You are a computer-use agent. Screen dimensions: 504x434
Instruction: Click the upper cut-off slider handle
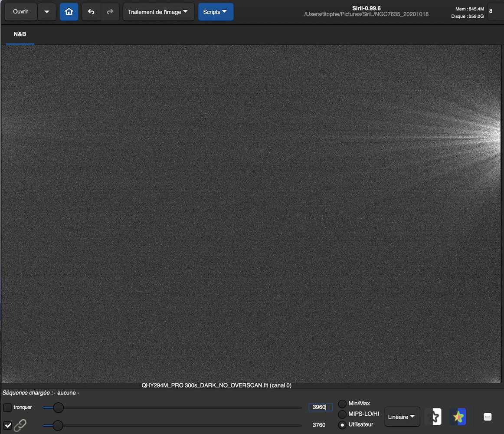(58, 408)
